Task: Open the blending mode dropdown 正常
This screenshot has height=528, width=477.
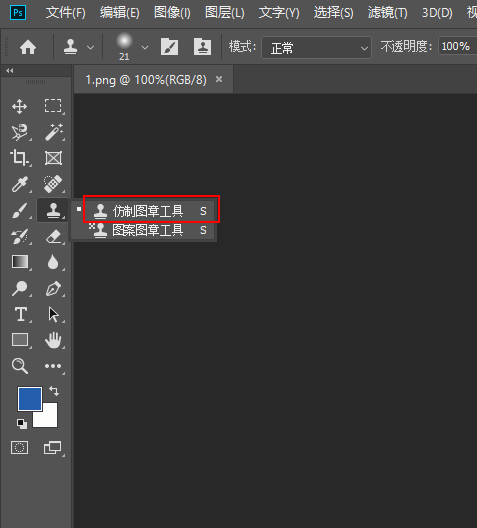Action: (x=316, y=47)
